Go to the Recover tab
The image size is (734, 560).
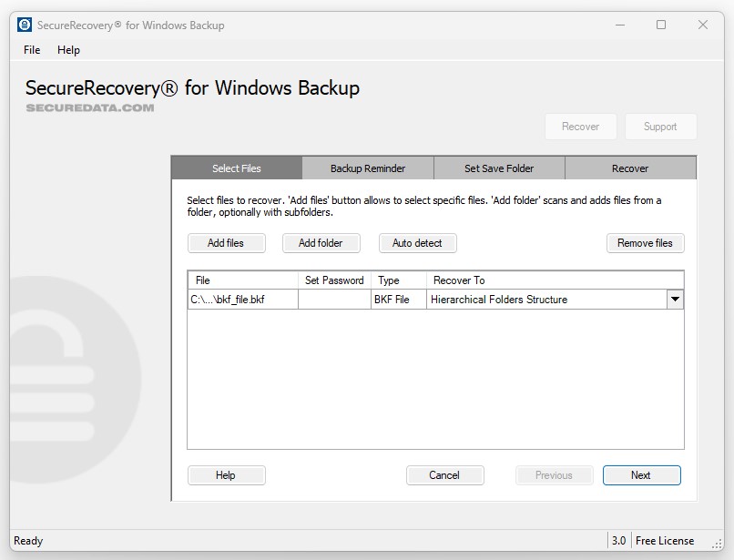pos(630,168)
